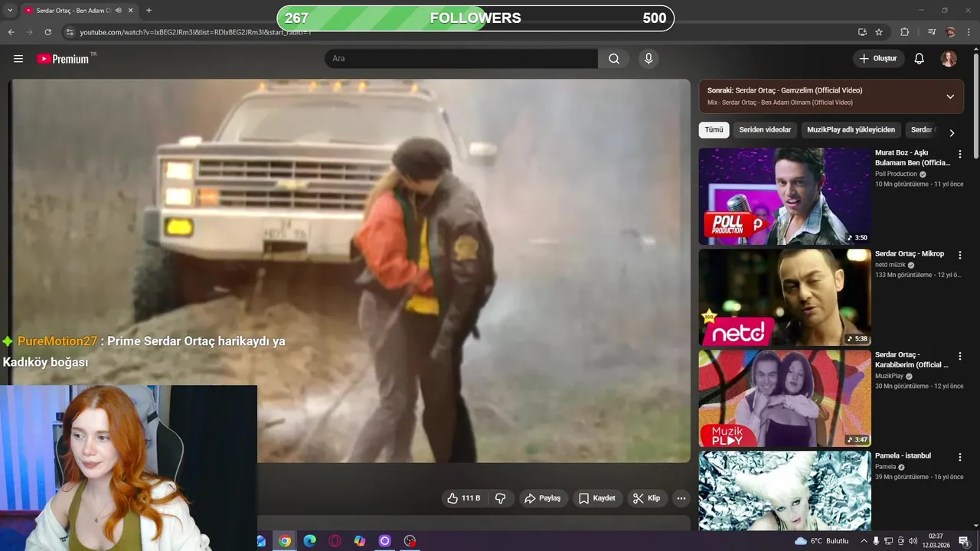
Task: Open tab search dropdown in Chrome
Action: 9,10
